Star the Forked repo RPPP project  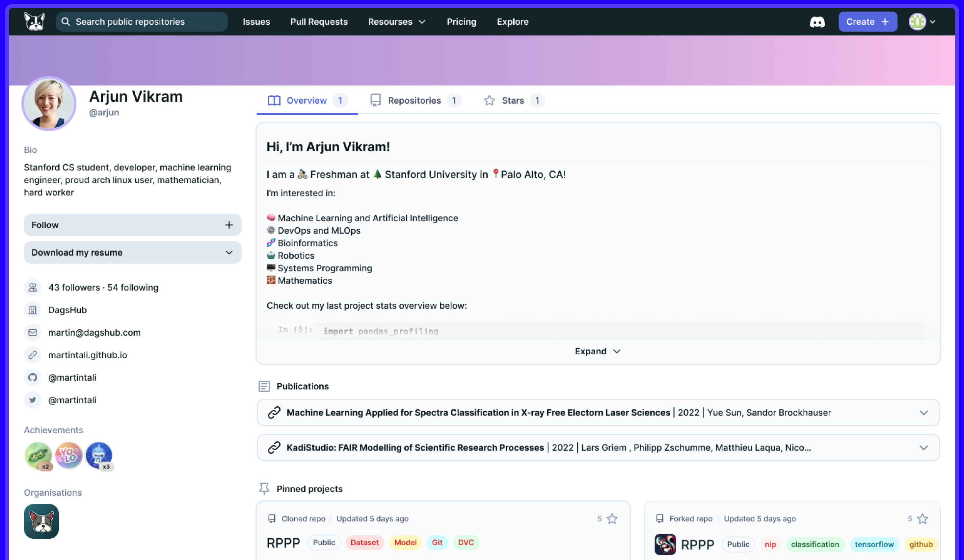click(x=923, y=519)
